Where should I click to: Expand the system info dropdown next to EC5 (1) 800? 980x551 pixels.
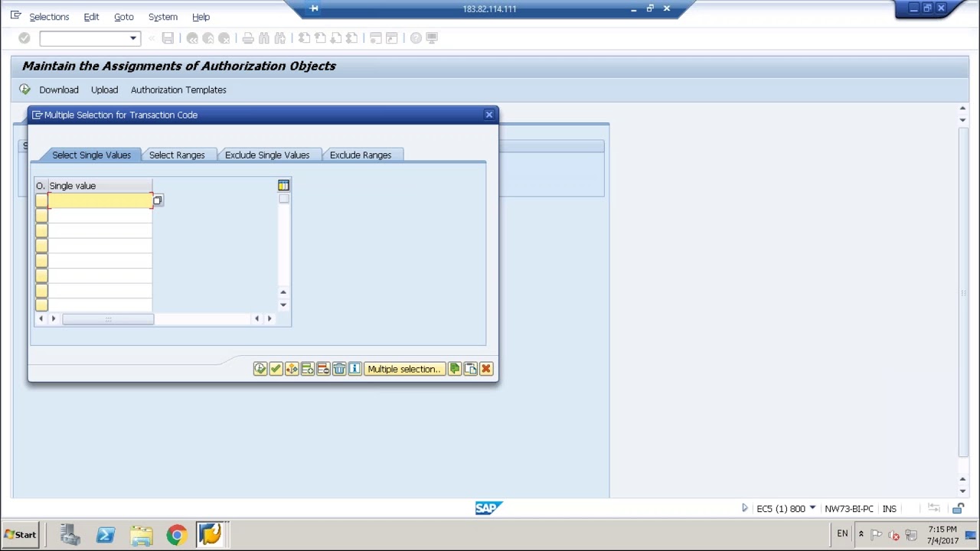[812, 508]
